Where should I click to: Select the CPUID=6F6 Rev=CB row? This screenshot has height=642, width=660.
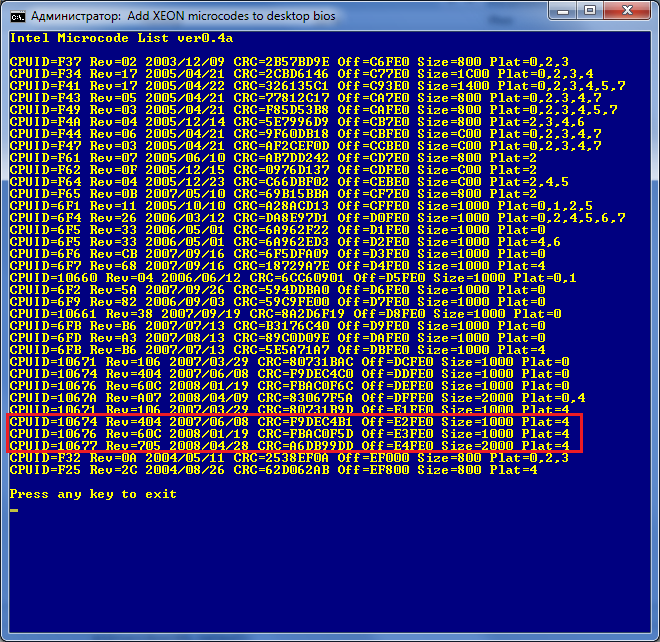click(277, 254)
